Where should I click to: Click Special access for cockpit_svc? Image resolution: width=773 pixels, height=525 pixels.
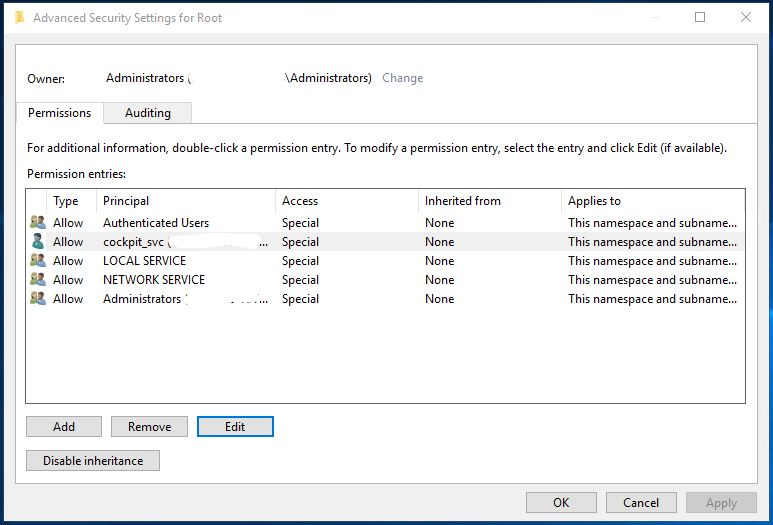pyautogui.click(x=300, y=242)
